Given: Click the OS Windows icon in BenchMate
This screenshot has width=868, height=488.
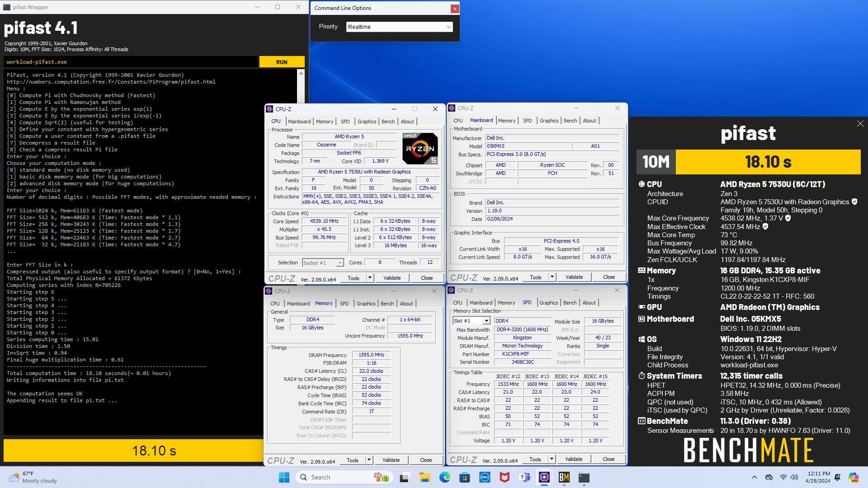Looking at the screenshot, I should point(641,339).
